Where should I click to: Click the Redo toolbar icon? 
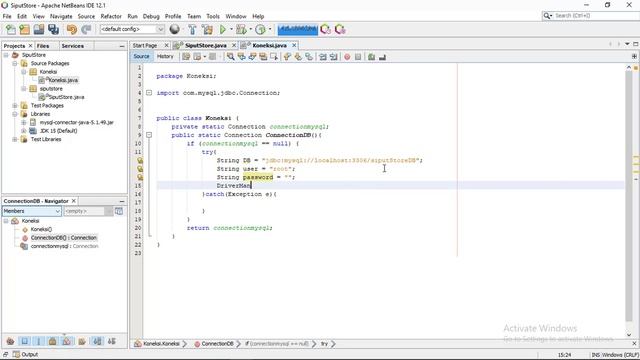[x=86, y=29]
